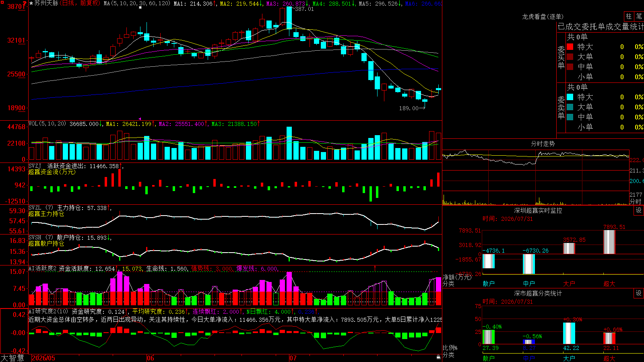Click the 净额(万元) axis label
Viewport: 644px width, 362px height.
[457, 277]
